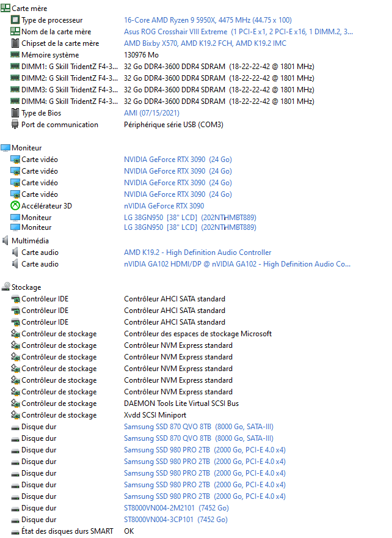The image size is (392, 538).
Task: Select the Moniteur section heading
Action: pyautogui.click(x=27, y=148)
